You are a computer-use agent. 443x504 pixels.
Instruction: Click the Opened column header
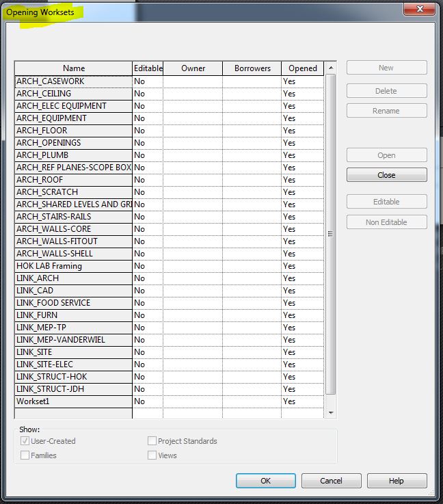pos(302,68)
